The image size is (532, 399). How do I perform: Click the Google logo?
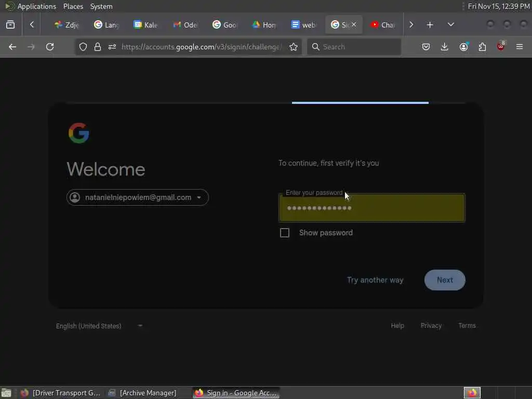point(79,133)
